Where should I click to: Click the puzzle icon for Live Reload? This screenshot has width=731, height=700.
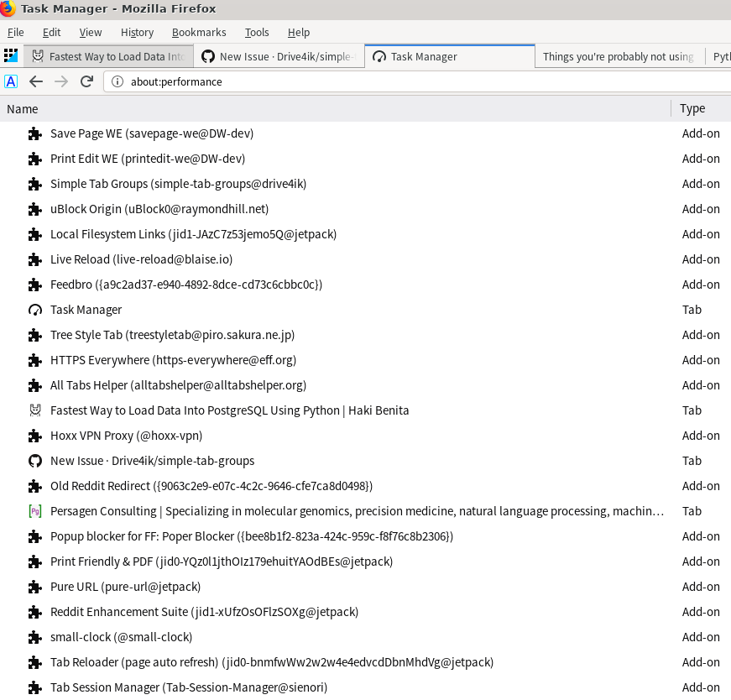point(35,259)
